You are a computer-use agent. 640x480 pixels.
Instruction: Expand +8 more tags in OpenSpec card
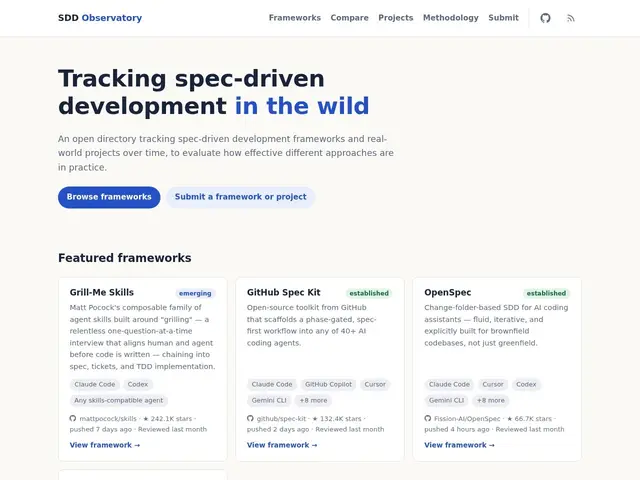coord(491,400)
